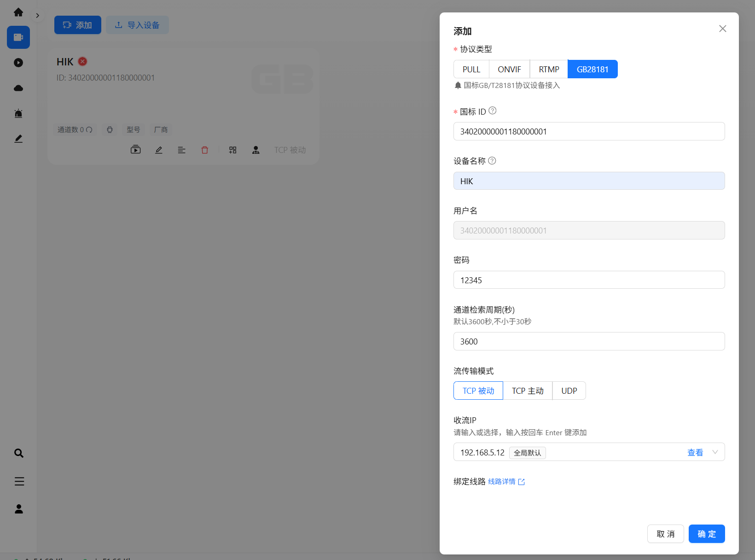Switch to ONVIF protocol tab
The height and width of the screenshot is (560, 755).
coord(509,69)
